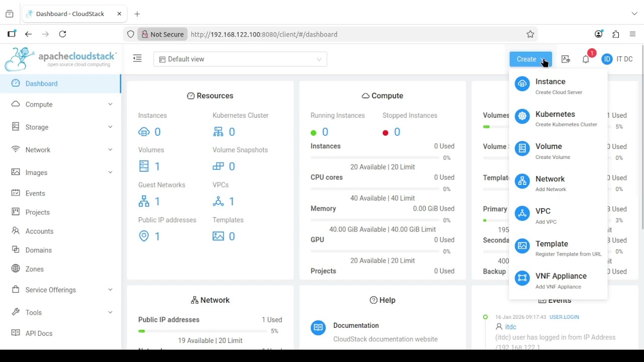Click the Instance icon in Create menu
The height and width of the screenshot is (362, 644).
point(522,84)
